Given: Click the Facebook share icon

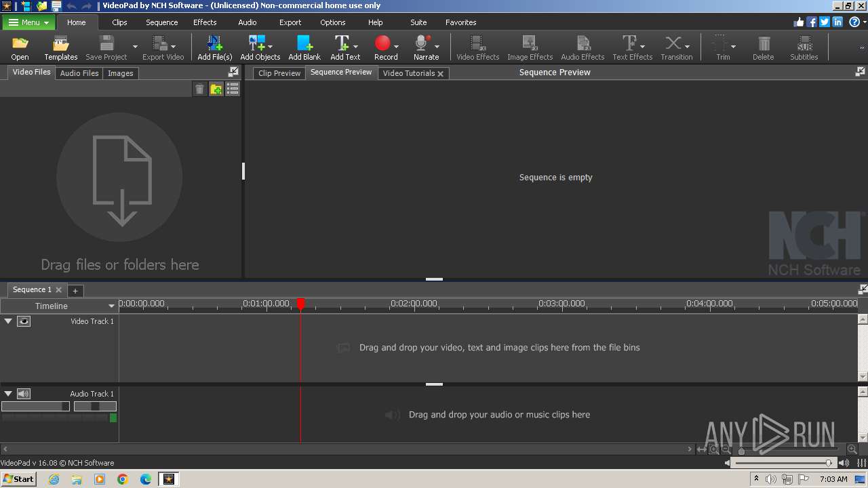Looking at the screenshot, I should click(x=812, y=22).
